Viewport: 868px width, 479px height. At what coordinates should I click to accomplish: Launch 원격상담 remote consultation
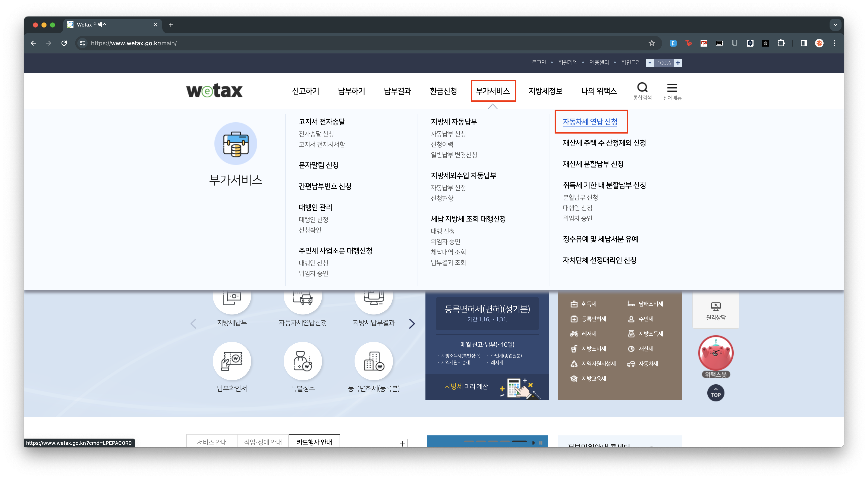coord(715,309)
